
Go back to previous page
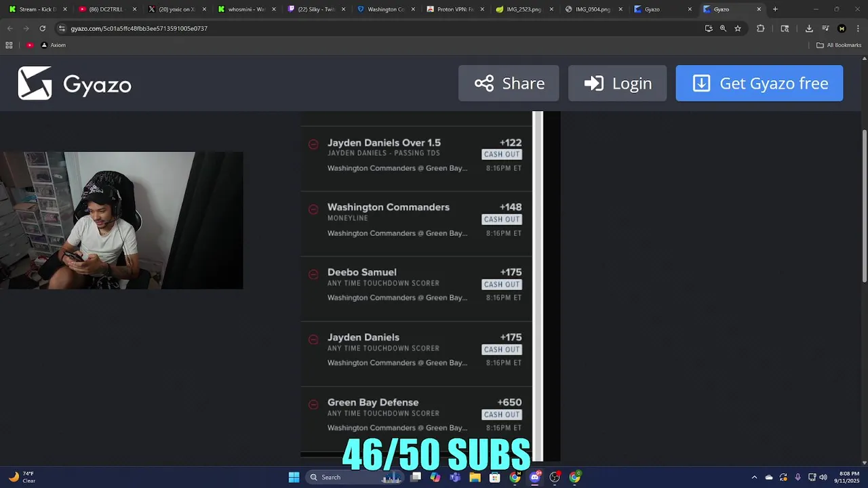pyautogui.click(x=9, y=28)
